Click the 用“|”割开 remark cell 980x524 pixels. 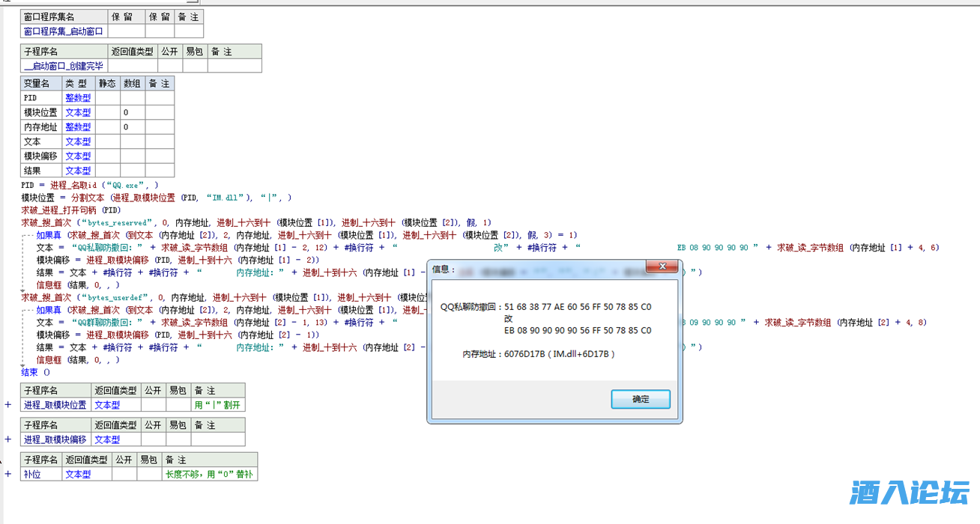coord(217,405)
